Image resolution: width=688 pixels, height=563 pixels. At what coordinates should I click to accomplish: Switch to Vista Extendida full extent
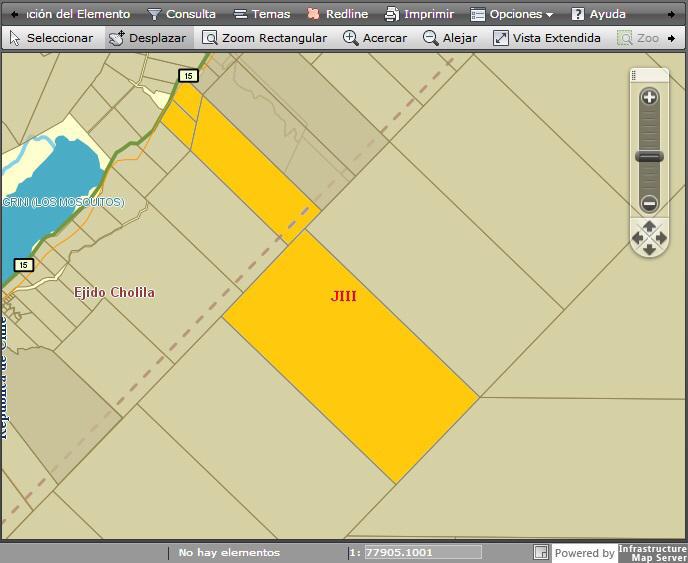pos(547,38)
